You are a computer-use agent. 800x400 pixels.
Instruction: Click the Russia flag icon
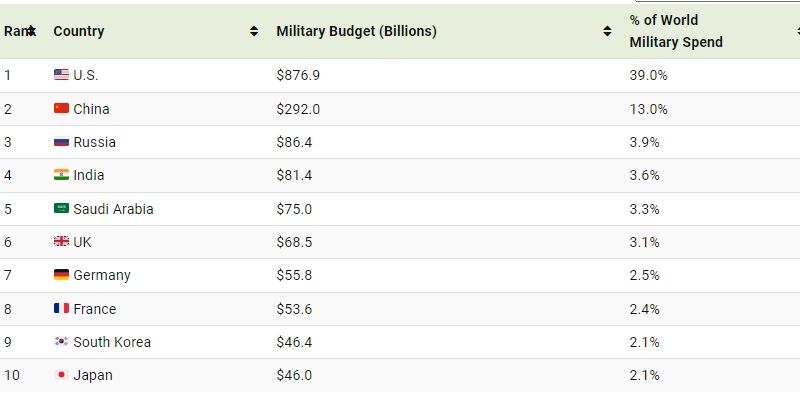pyautogui.click(x=61, y=142)
